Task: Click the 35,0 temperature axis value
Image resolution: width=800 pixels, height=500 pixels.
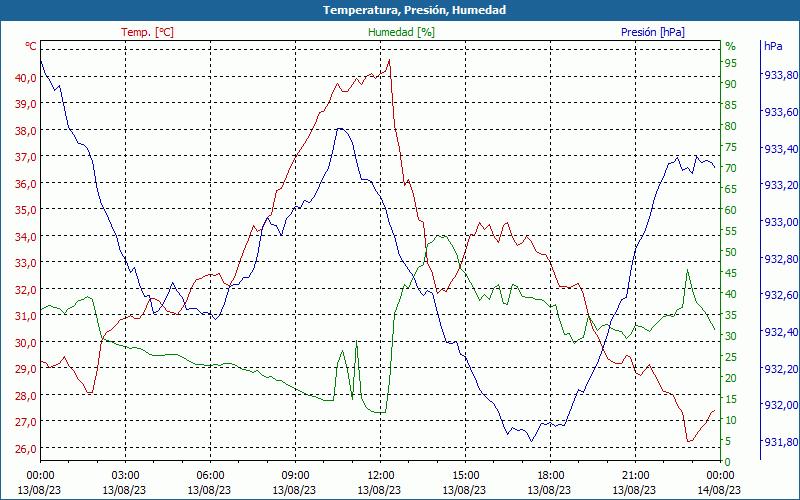Action: click(x=26, y=210)
